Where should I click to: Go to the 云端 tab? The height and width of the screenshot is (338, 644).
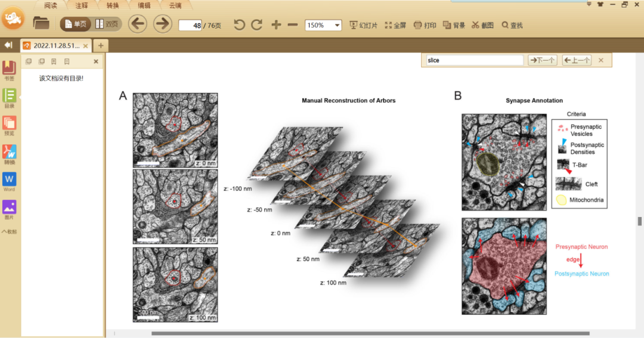175,5
